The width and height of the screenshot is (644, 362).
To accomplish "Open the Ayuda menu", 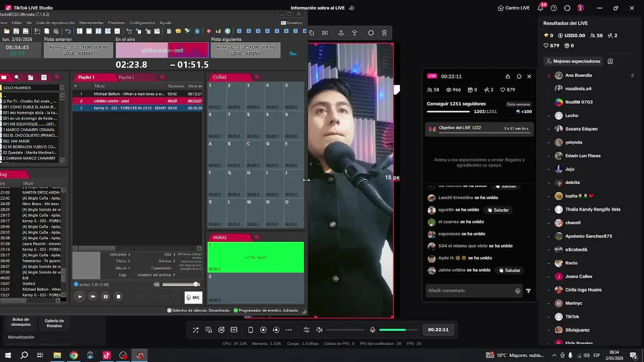I will point(165,23).
